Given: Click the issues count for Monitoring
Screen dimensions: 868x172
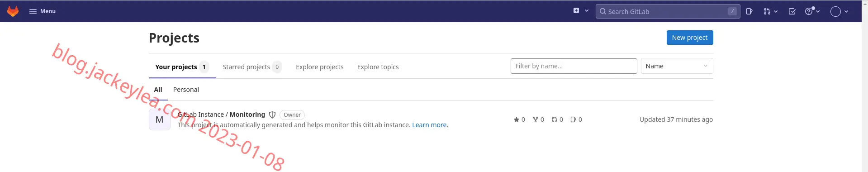Looking at the screenshot, I should tap(576, 119).
